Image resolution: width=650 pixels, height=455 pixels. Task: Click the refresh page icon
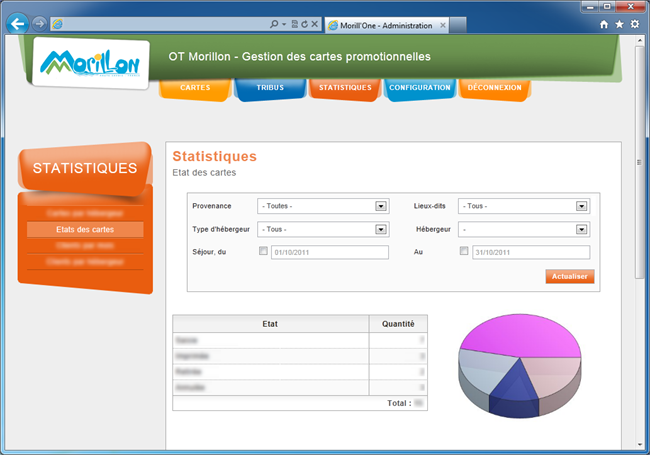[304, 23]
